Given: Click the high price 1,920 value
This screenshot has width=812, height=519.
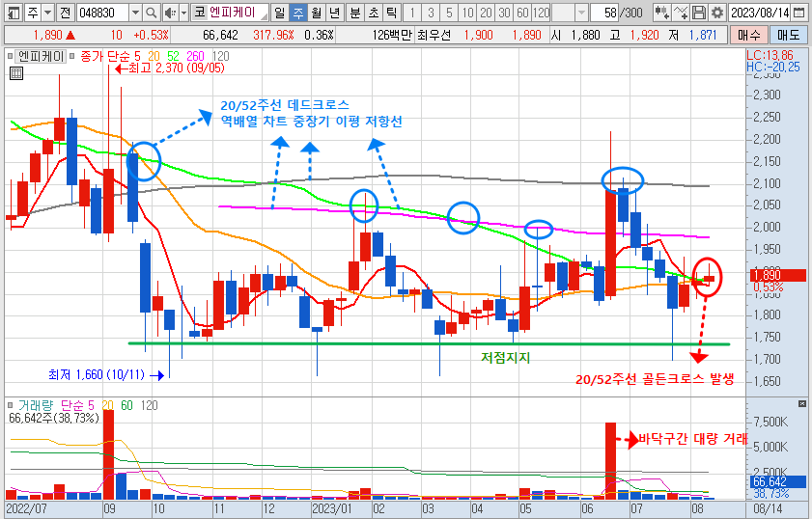Looking at the screenshot, I should coord(644,35).
